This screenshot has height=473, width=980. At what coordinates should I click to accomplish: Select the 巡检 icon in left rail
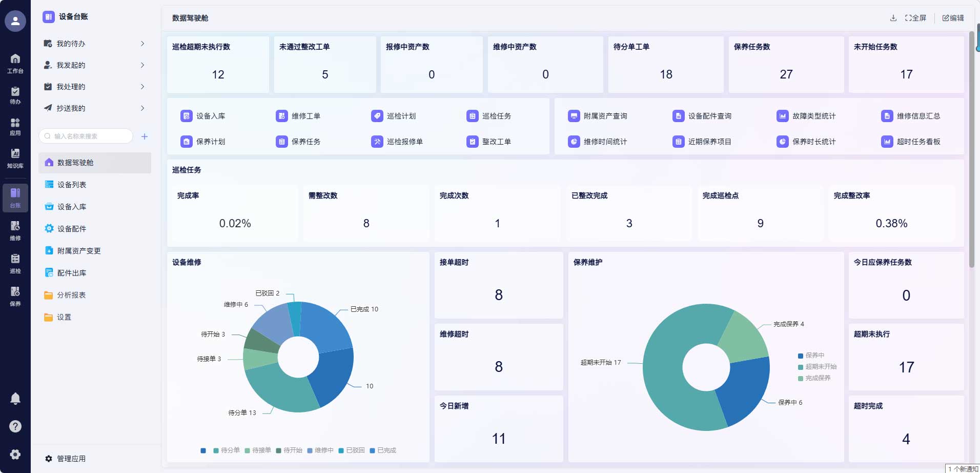[x=15, y=263]
